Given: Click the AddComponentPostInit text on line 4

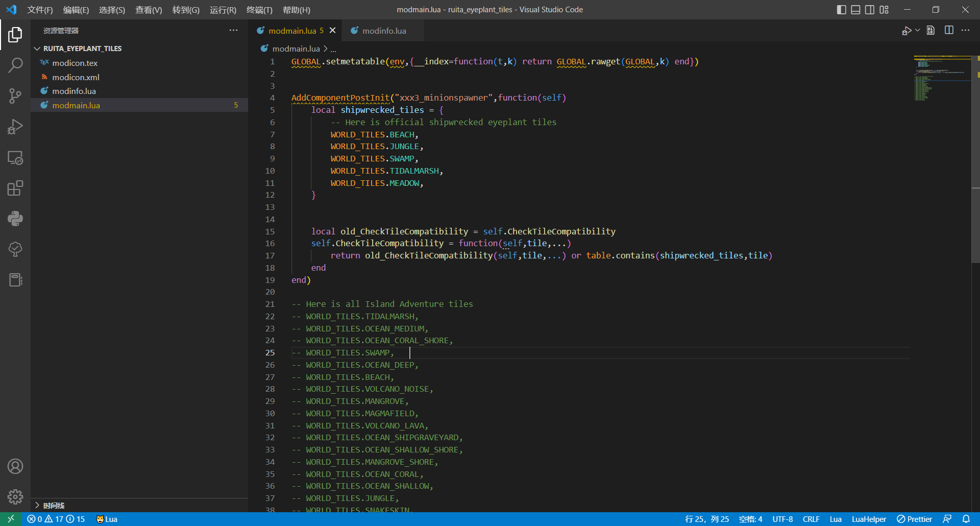Looking at the screenshot, I should 340,98.
